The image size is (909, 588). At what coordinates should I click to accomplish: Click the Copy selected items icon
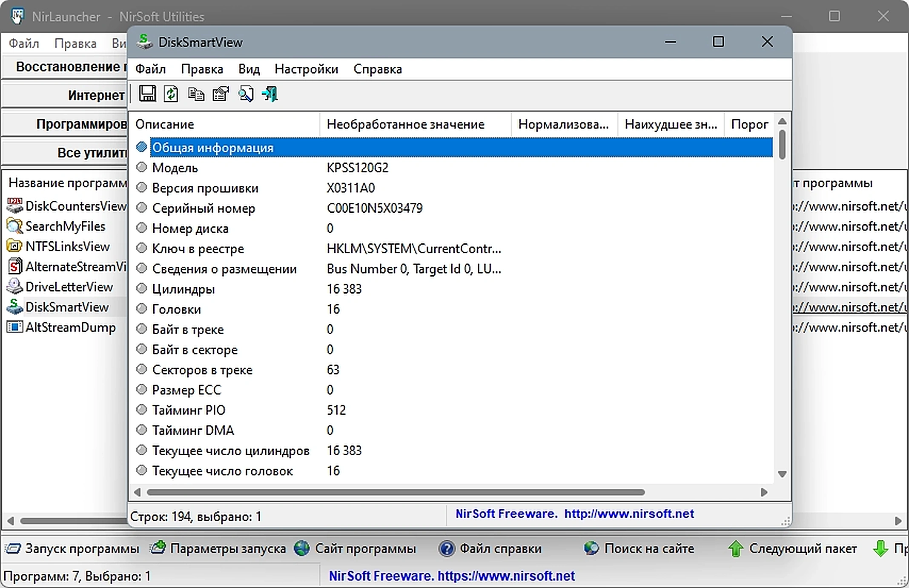[196, 94]
